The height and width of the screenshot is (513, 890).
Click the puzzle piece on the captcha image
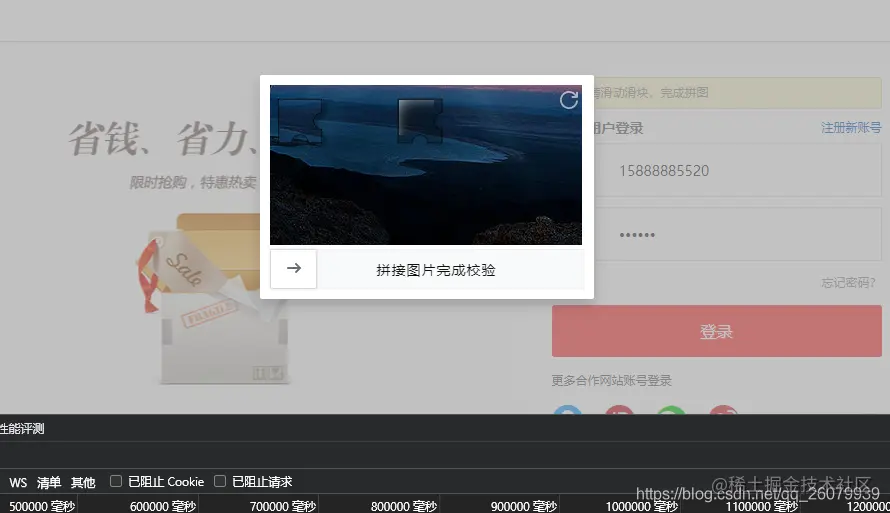click(300, 121)
